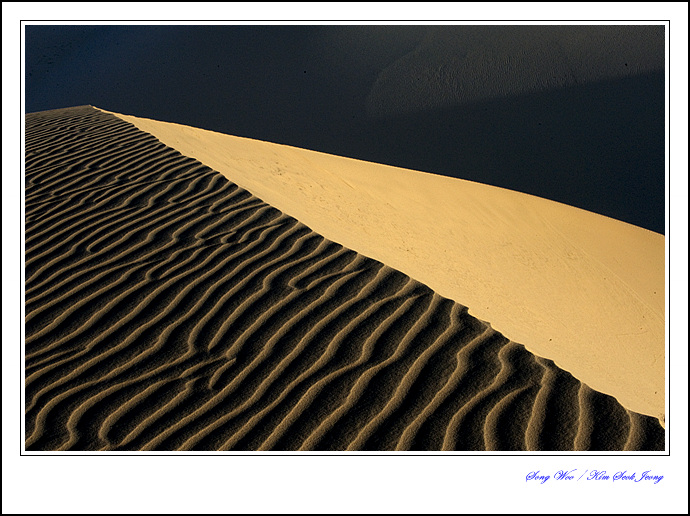Click the slash between the two signature names
690x516 pixels.
[583, 476]
